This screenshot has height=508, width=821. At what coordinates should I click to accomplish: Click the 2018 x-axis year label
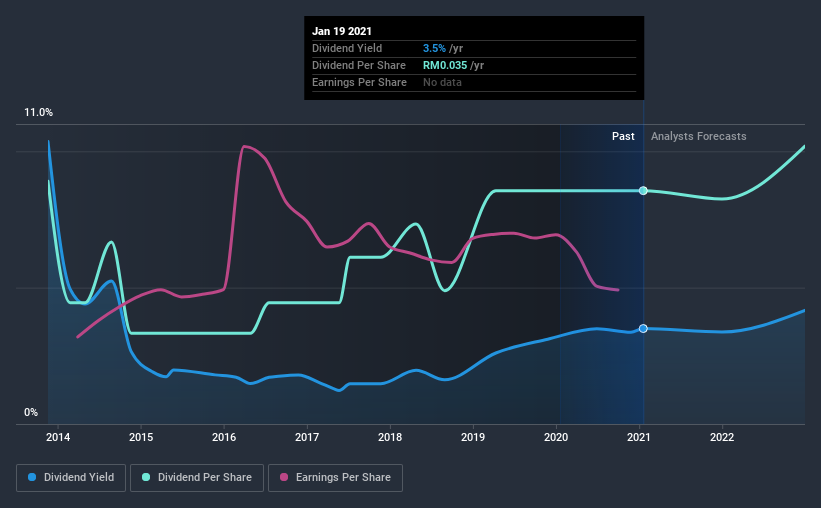[x=390, y=437]
